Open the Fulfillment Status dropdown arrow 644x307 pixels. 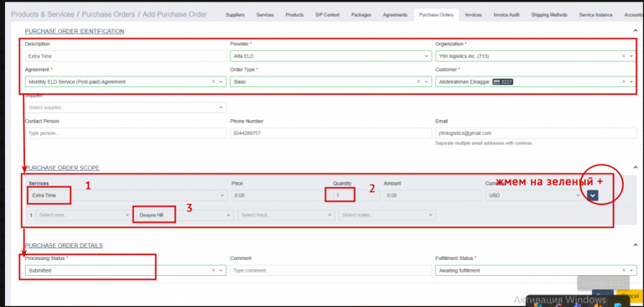631,270
